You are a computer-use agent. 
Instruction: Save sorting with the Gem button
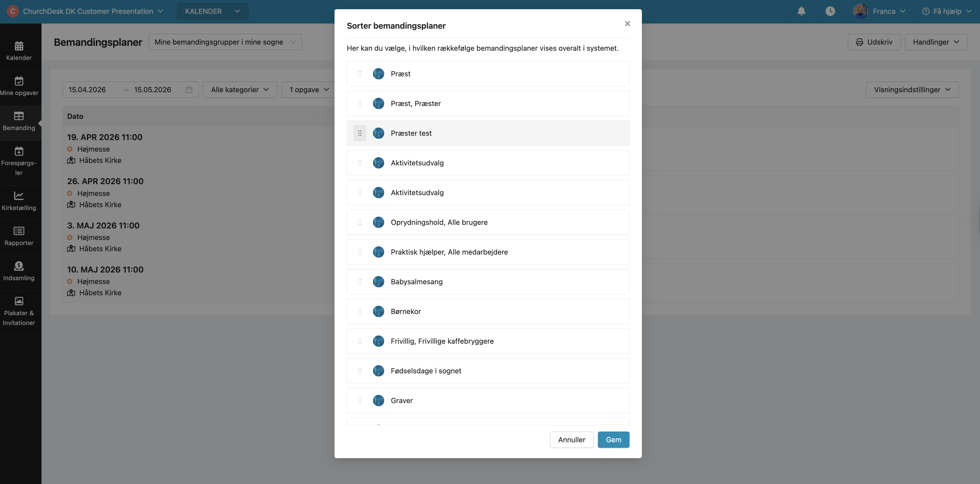(x=613, y=439)
